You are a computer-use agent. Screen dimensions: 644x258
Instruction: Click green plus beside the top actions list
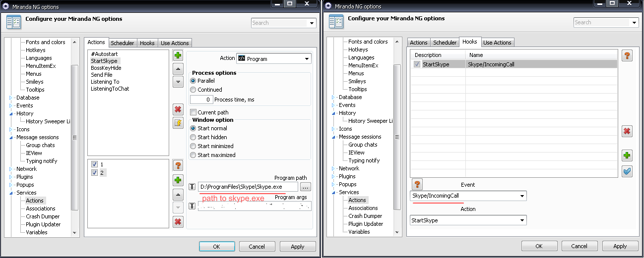(178, 55)
